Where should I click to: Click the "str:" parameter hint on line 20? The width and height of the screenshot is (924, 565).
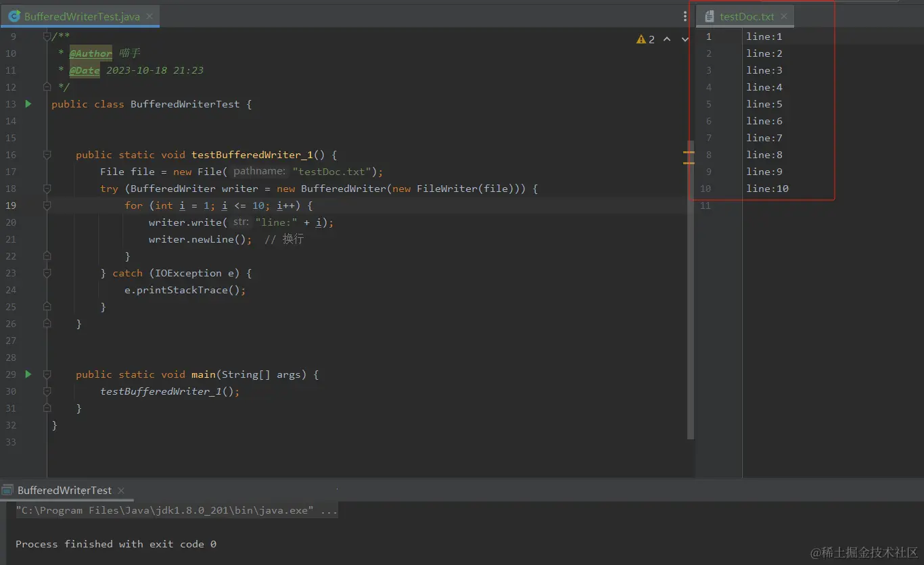241,222
